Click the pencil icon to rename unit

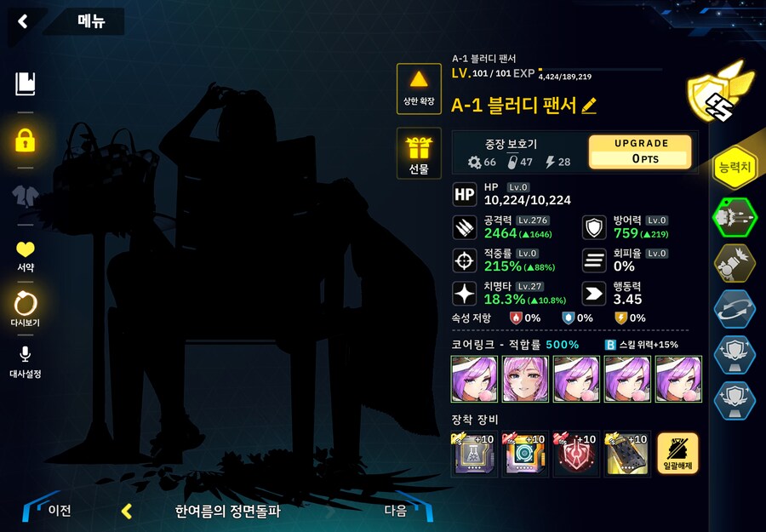(x=589, y=106)
